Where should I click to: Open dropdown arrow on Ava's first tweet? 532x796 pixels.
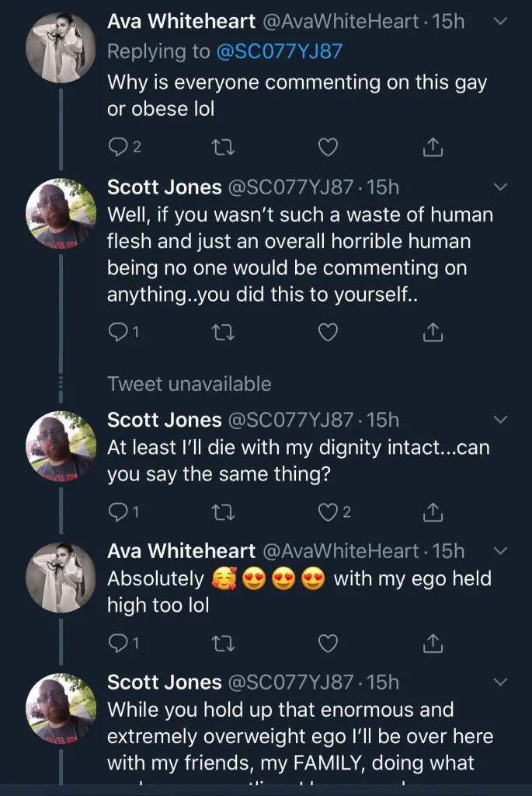point(501,22)
